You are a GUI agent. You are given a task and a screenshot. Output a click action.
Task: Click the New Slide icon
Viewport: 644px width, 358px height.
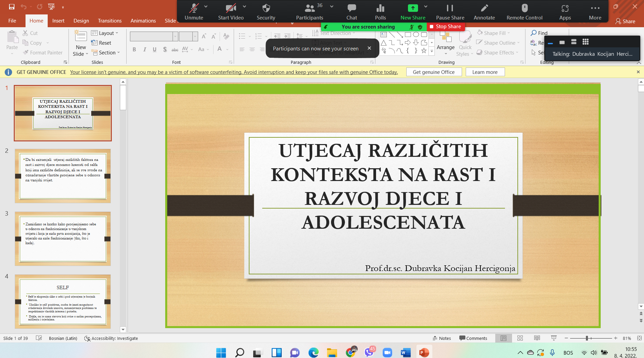[x=81, y=36]
